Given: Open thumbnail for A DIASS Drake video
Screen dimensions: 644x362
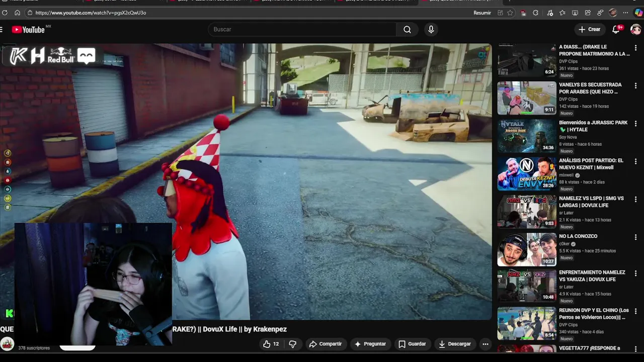Looking at the screenshot, I should pyautogui.click(x=527, y=60).
